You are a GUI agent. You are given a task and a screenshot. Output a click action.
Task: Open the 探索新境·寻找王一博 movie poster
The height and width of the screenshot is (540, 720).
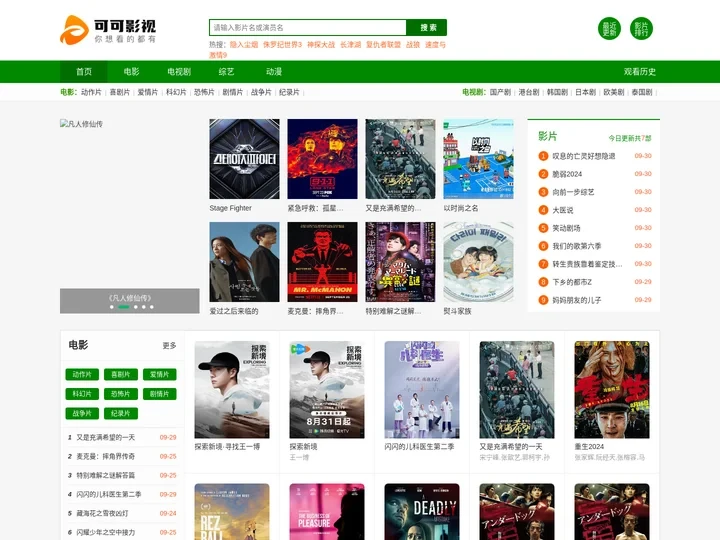pyautogui.click(x=232, y=389)
